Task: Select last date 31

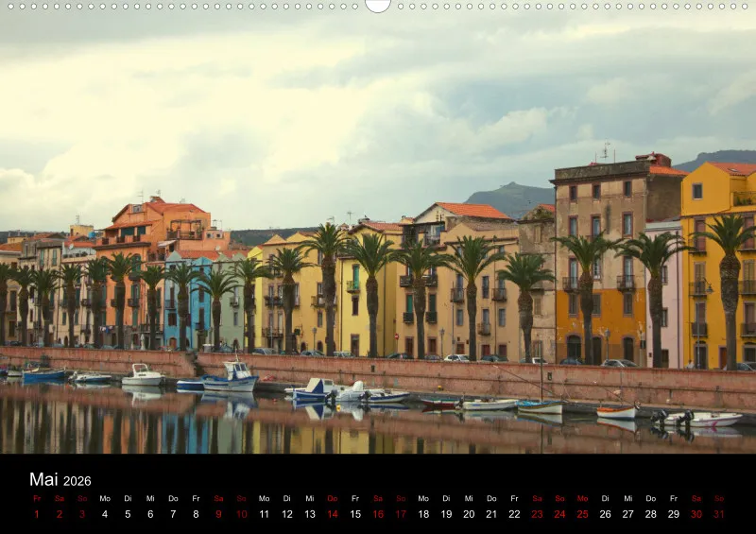Action: point(719,514)
